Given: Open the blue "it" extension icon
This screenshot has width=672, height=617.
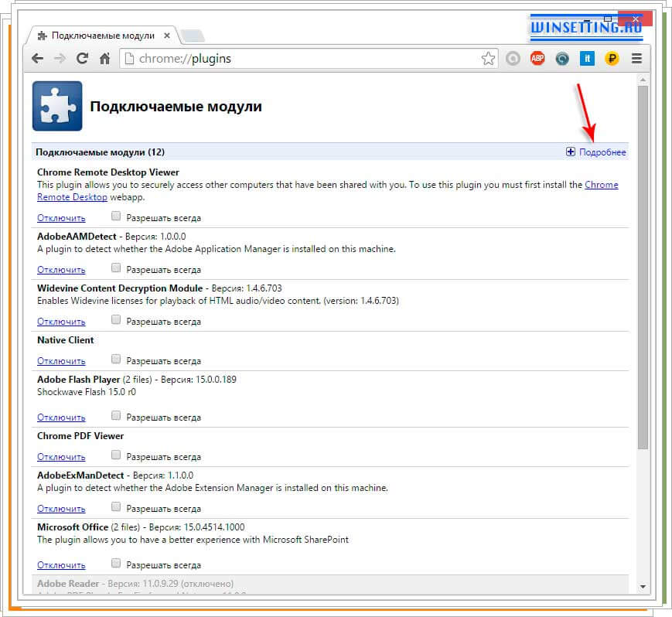Looking at the screenshot, I should (586, 58).
